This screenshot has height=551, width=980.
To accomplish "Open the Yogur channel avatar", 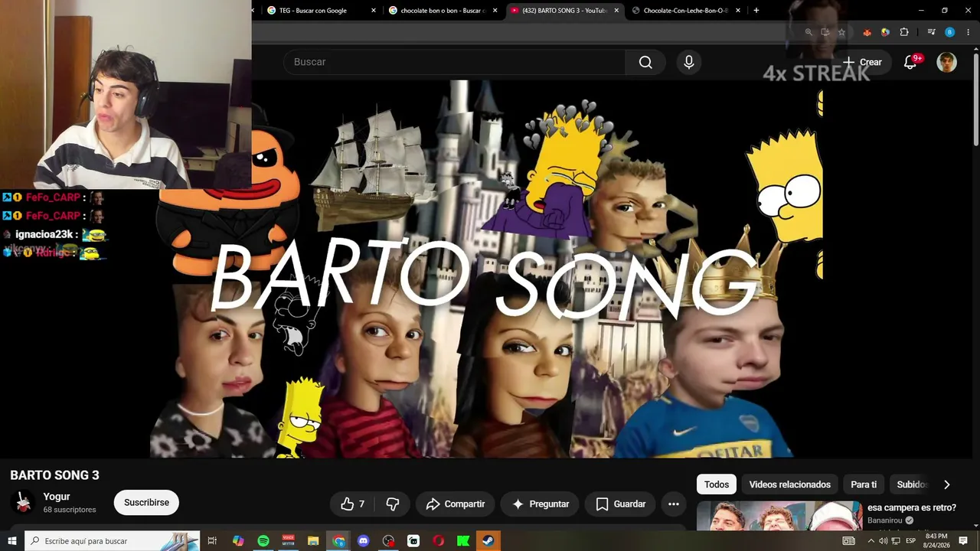I will (24, 502).
